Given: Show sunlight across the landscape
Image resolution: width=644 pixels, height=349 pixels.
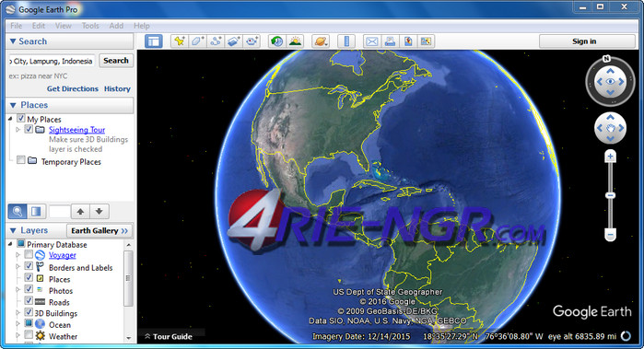Looking at the screenshot, I should coord(295,41).
